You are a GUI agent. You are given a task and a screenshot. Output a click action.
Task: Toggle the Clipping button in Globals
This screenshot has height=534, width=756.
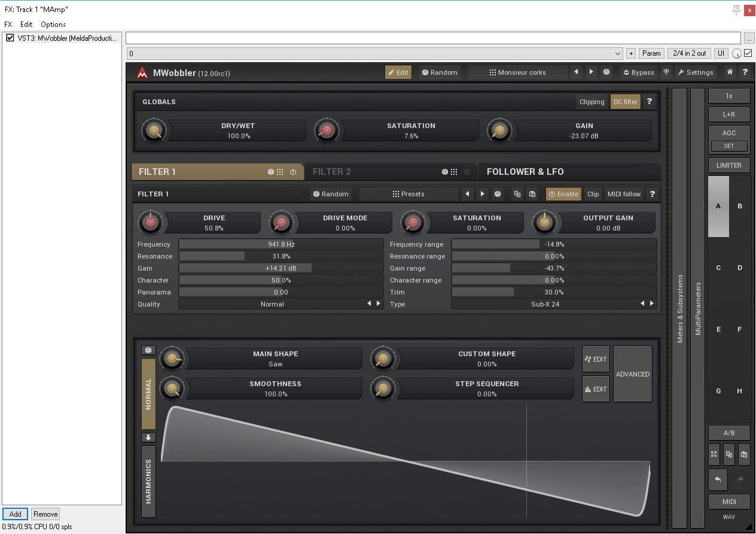[x=592, y=102]
